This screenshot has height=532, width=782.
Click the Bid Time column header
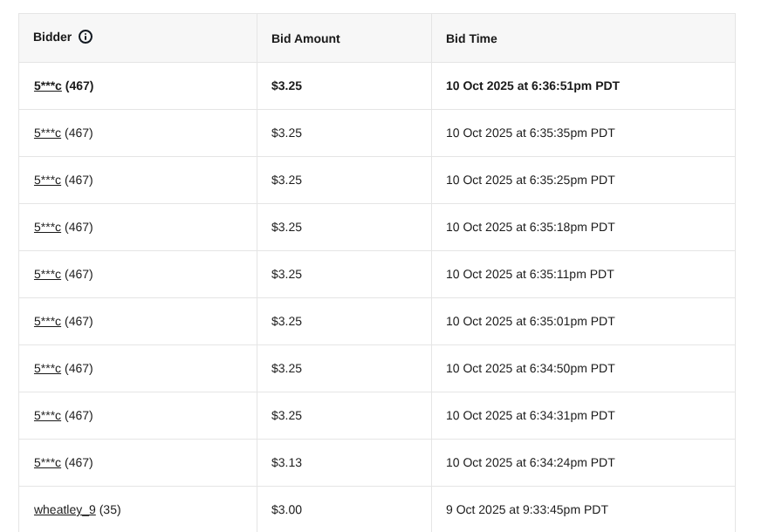(x=471, y=38)
